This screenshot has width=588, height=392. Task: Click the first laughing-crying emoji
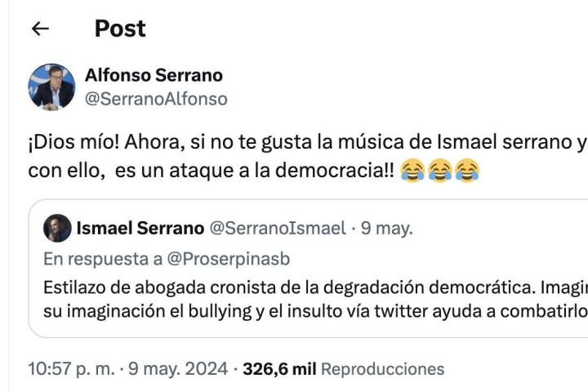coord(415,171)
